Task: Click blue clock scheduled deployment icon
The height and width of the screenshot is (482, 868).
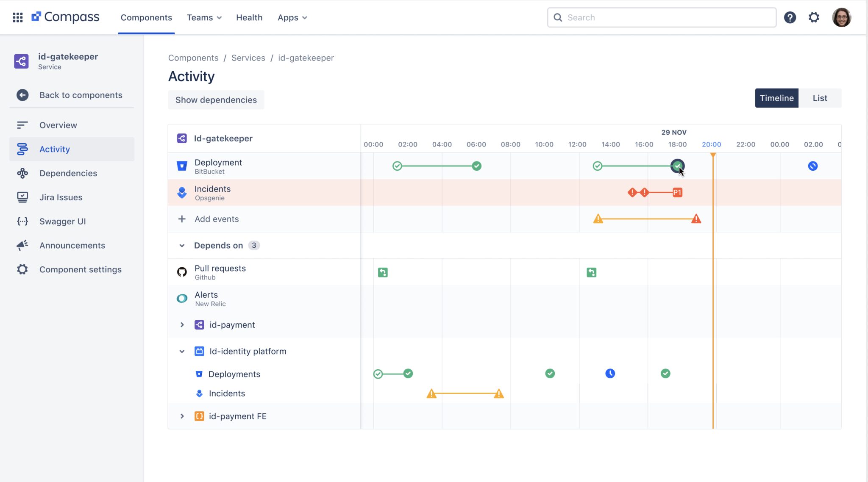Action: (610, 374)
